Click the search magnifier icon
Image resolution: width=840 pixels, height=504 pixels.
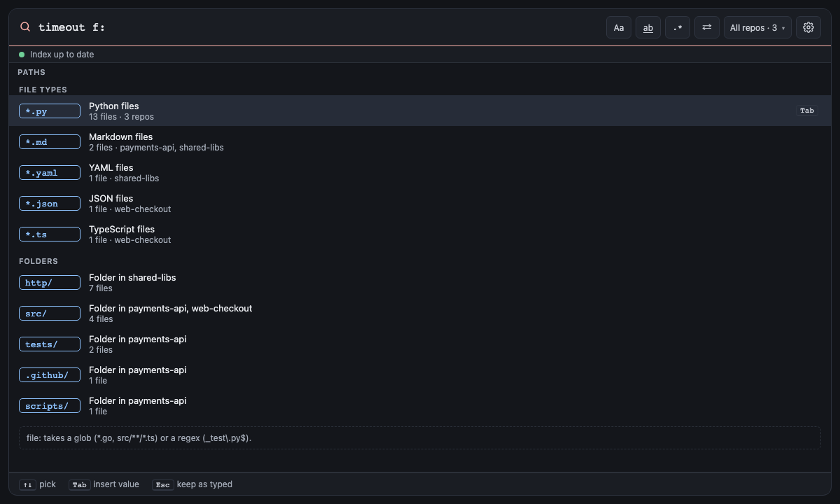tap(25, 27)
